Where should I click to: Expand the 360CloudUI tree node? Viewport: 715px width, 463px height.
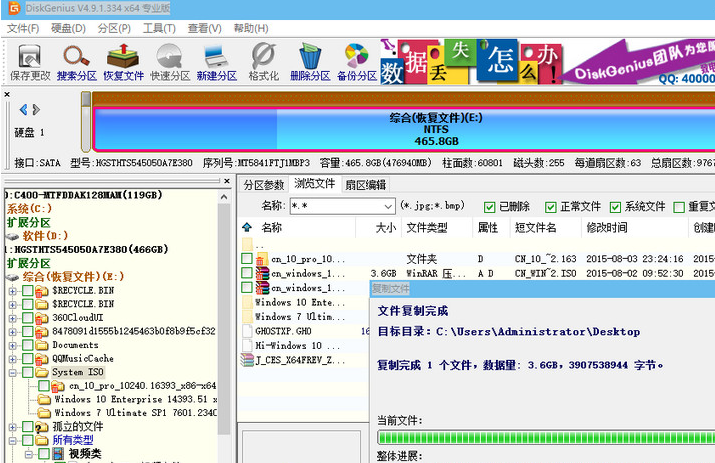pos(12,318)
